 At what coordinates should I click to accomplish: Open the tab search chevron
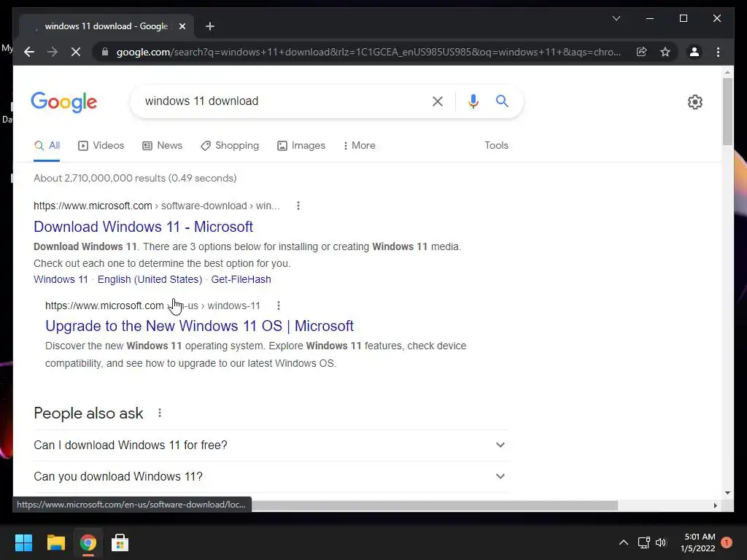click(616, 18)
